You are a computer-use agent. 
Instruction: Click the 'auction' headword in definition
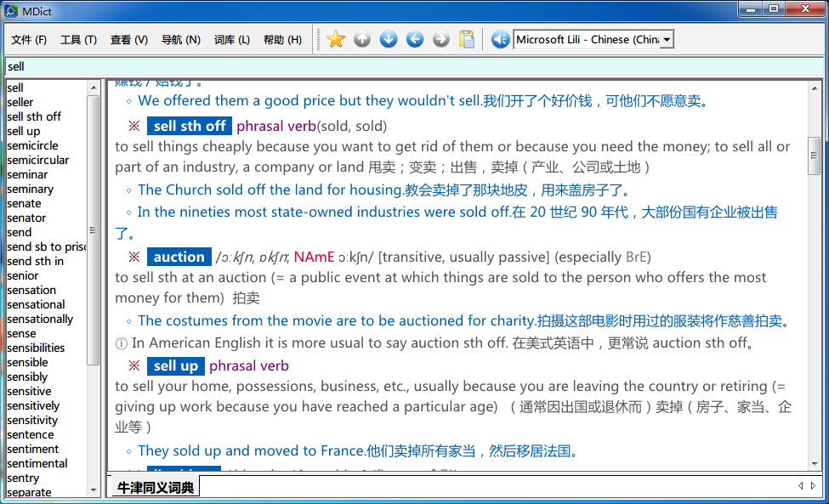click(179, 257)
